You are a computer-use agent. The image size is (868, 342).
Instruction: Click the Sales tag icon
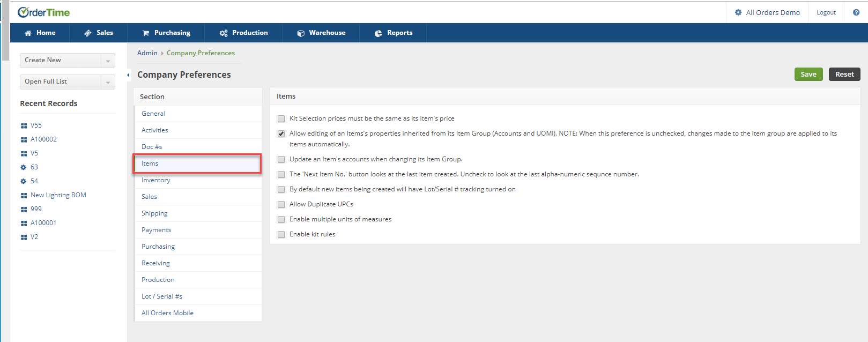(88, 33)
